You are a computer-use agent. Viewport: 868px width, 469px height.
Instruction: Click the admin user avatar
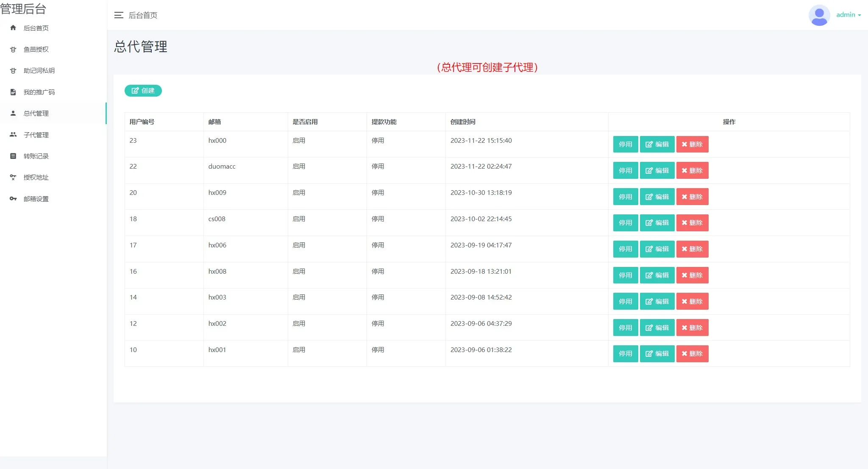[x=819, y=15]
